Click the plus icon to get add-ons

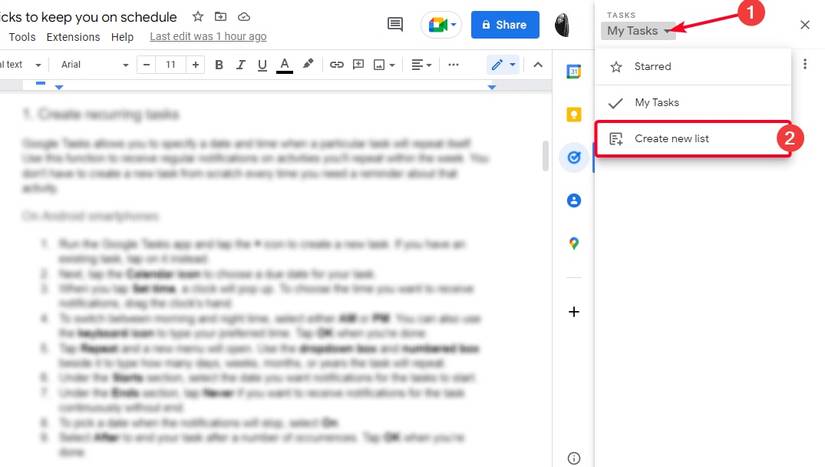pyautogui.click(x=574, y=312)
